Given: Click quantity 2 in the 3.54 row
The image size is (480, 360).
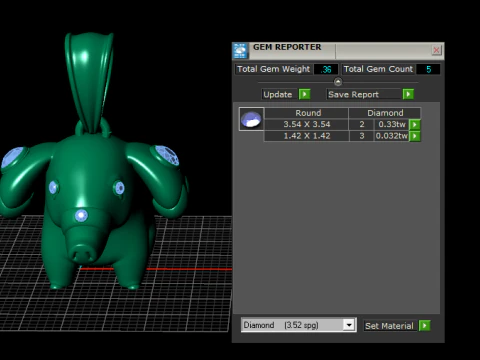Looking at the screenshot, I should pos(362,124).
